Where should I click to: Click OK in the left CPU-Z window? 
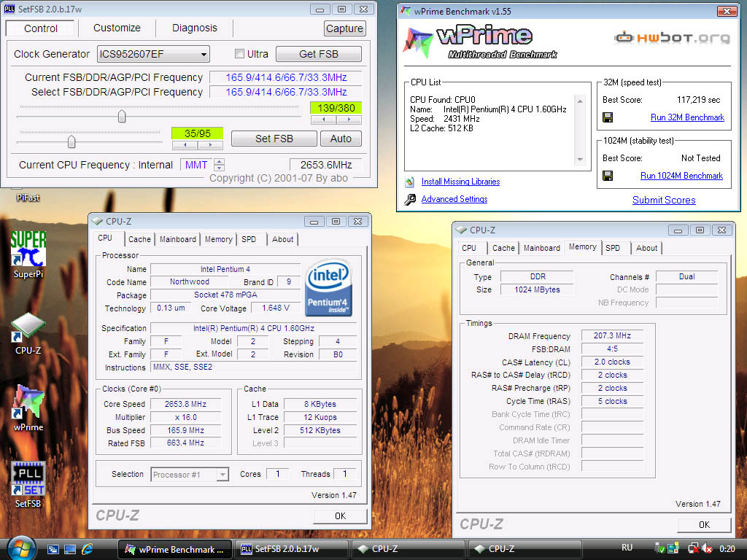coord(340,516)
